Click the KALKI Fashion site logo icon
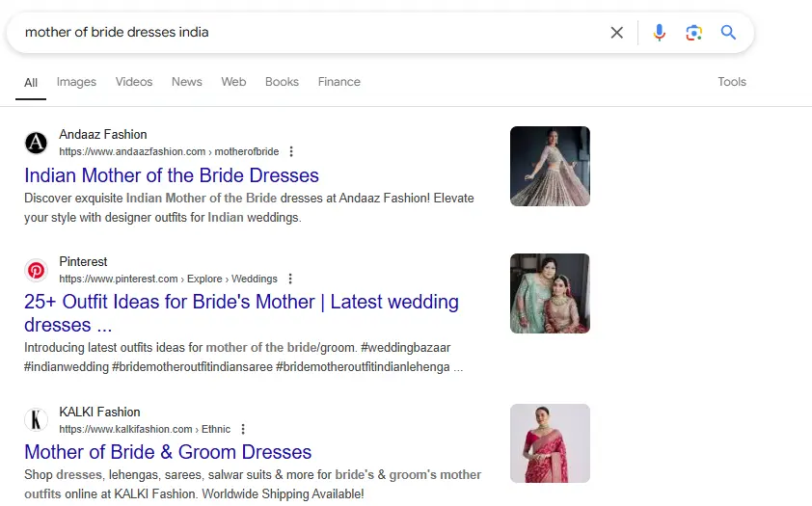 tap(36, 420)
